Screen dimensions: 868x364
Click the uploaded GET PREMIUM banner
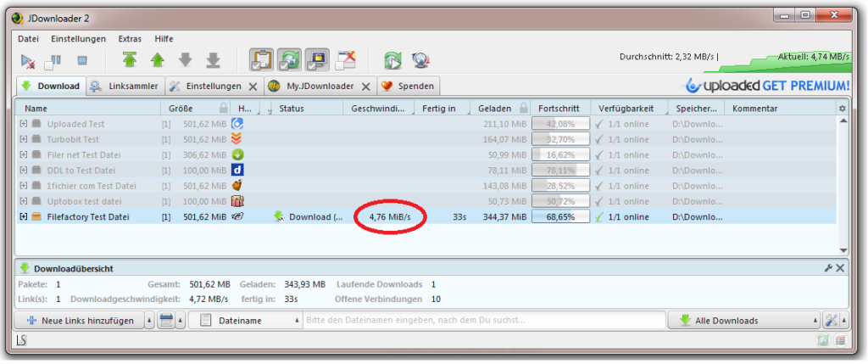(x=766, y=86)
